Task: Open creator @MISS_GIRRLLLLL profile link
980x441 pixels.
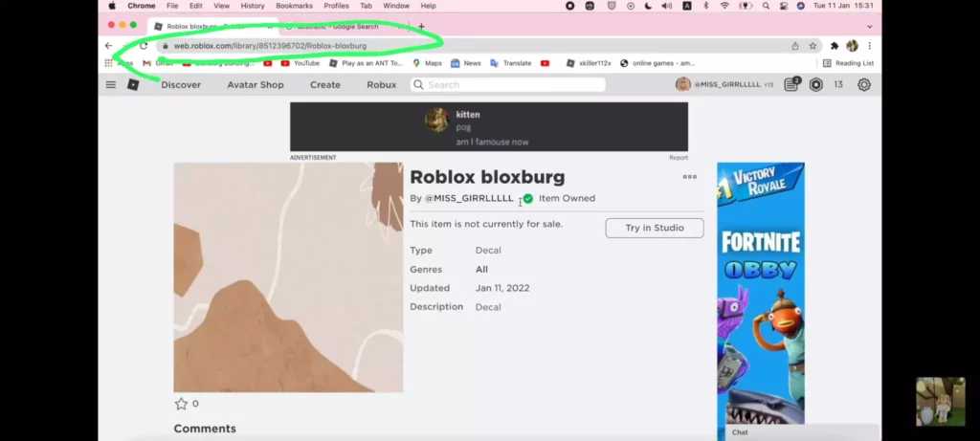Action: click(469, 198)
